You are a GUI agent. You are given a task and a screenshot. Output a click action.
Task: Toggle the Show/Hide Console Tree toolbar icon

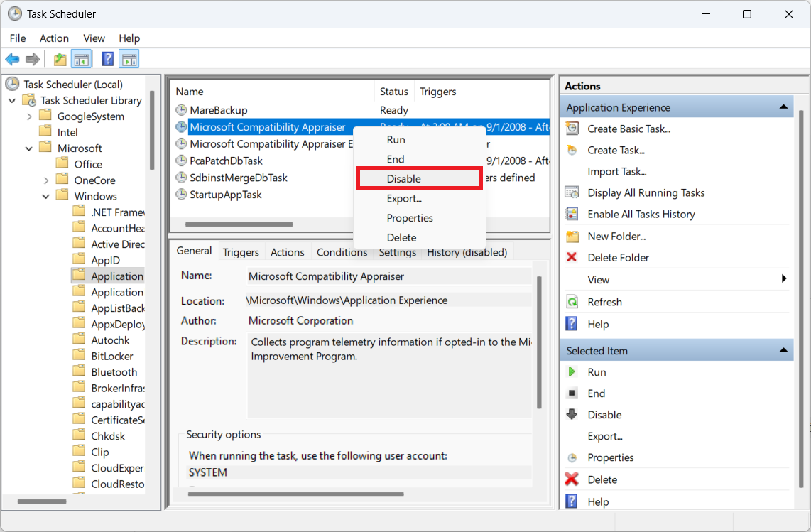click(81, 59)
